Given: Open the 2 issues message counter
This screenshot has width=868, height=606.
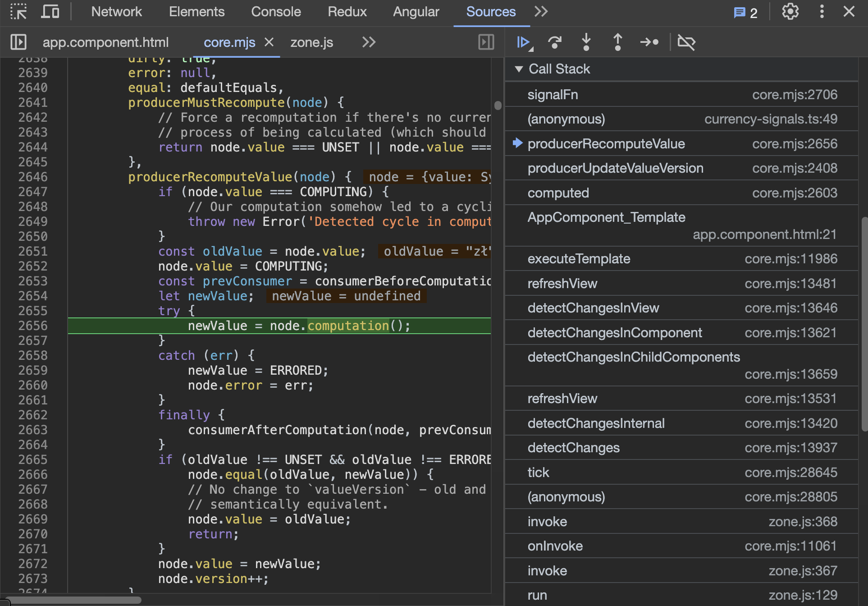Looking at the screenshot, I should [746, 13].
